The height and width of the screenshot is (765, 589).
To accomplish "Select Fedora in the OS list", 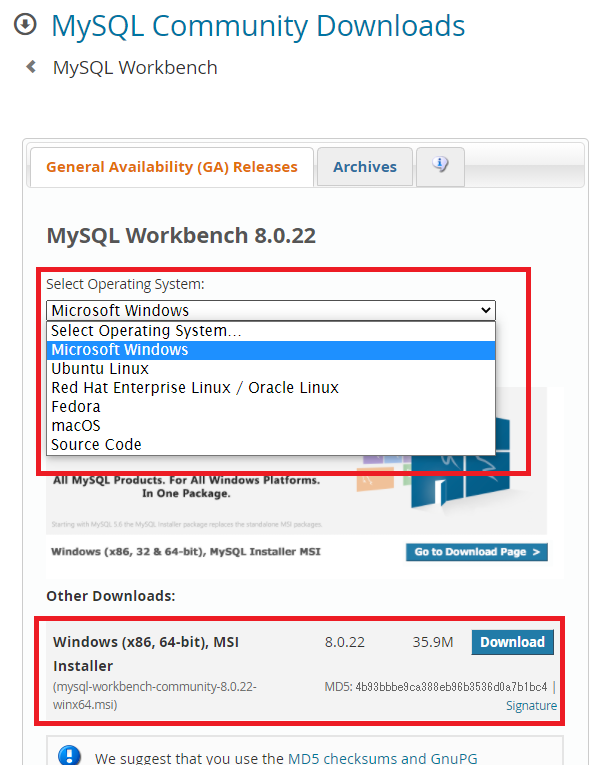I will tap(271, 407).
